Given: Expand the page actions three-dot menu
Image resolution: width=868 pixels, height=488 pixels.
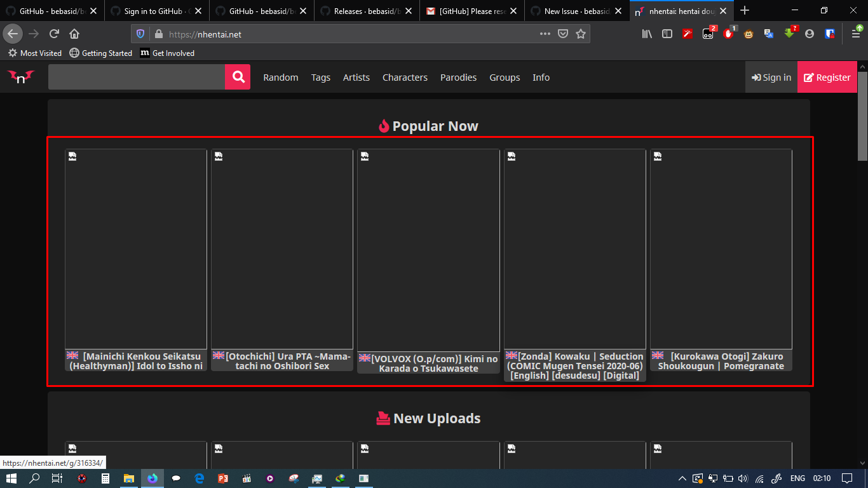Looking at the screenshot, I should pos(545,34).
